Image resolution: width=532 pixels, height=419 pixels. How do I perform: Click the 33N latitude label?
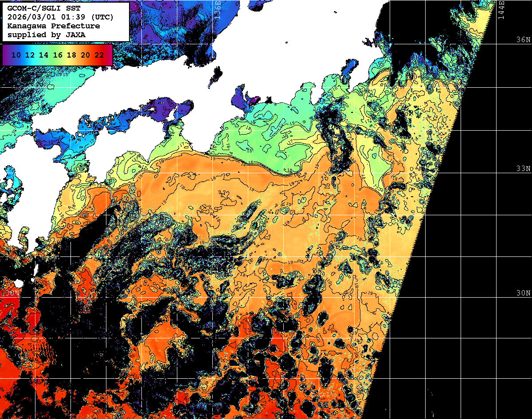pyautogui.click(x=523, y=169)
